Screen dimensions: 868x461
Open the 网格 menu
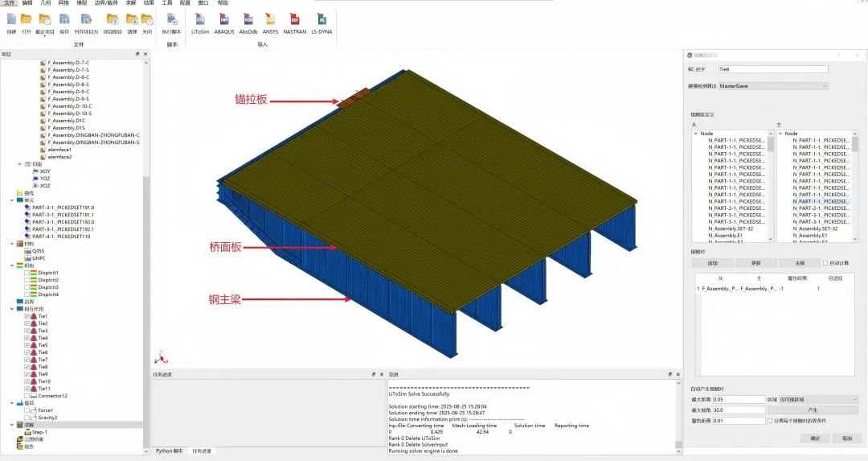[x=63, y=3]
